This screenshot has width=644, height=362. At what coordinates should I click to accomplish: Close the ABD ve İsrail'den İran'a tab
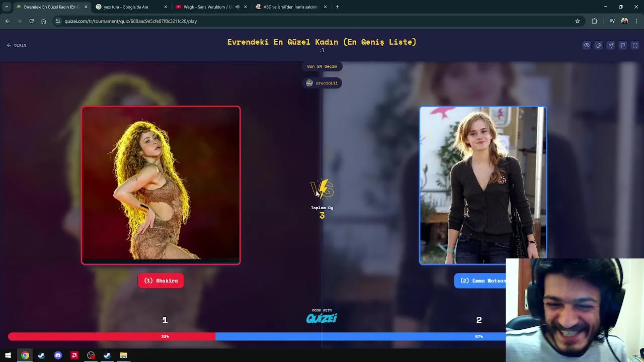tap(325, 7)
